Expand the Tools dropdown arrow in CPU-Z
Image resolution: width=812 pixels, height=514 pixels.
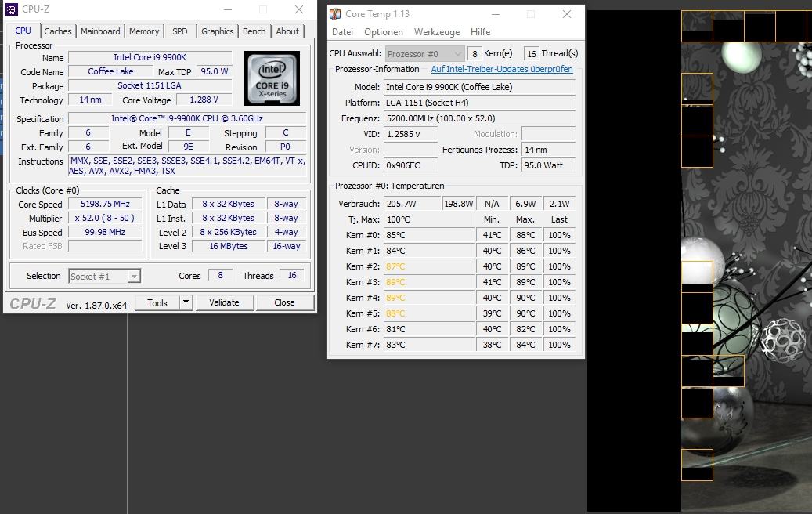click(186, 302)
